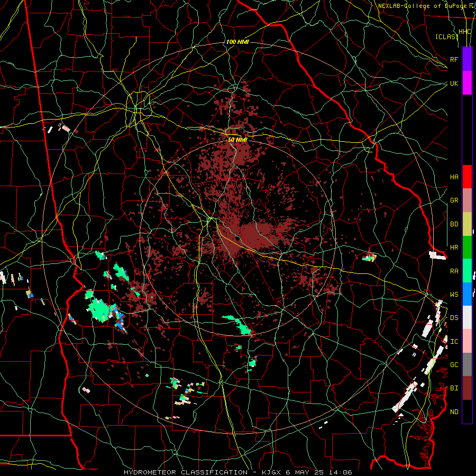This screenshot has width=476, height=476.
Task: Click the "100 NMI" range ring label
Action: (237, 42)
